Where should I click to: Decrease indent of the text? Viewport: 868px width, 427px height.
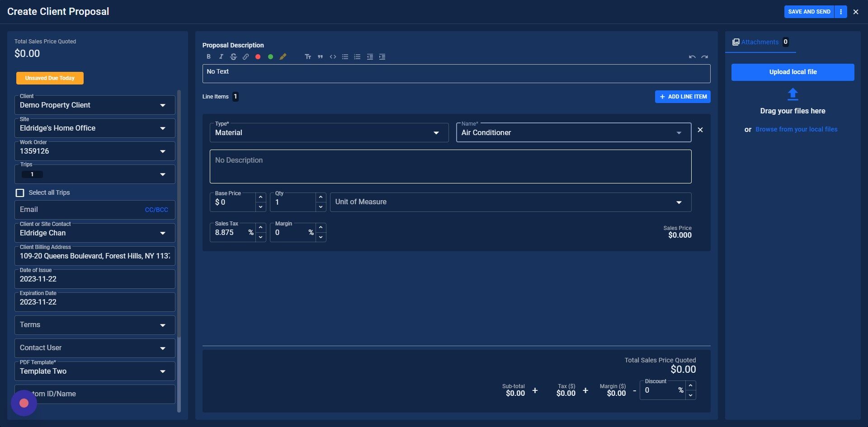(370, 56)
